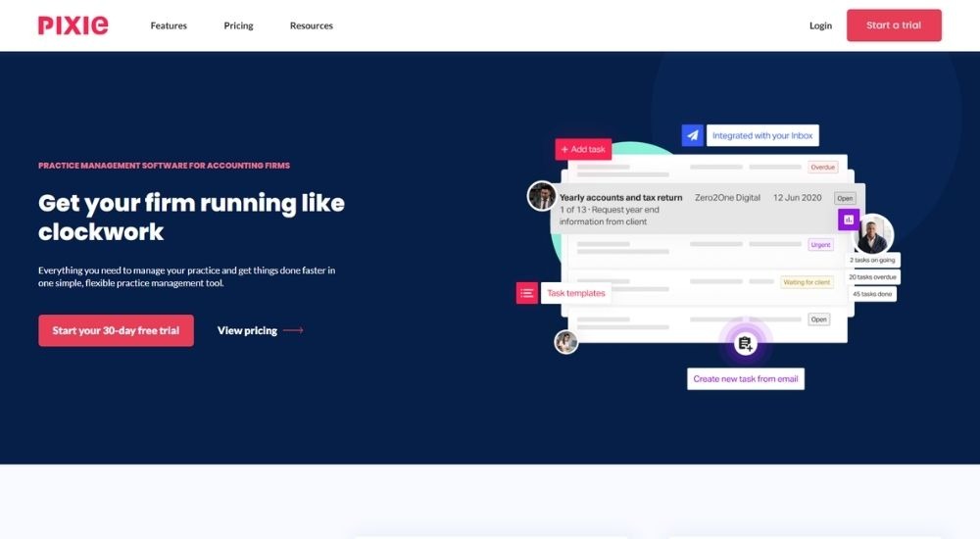Click the create-task clipboard icon
The image size is (980, 539).
[x=745, y=343]
